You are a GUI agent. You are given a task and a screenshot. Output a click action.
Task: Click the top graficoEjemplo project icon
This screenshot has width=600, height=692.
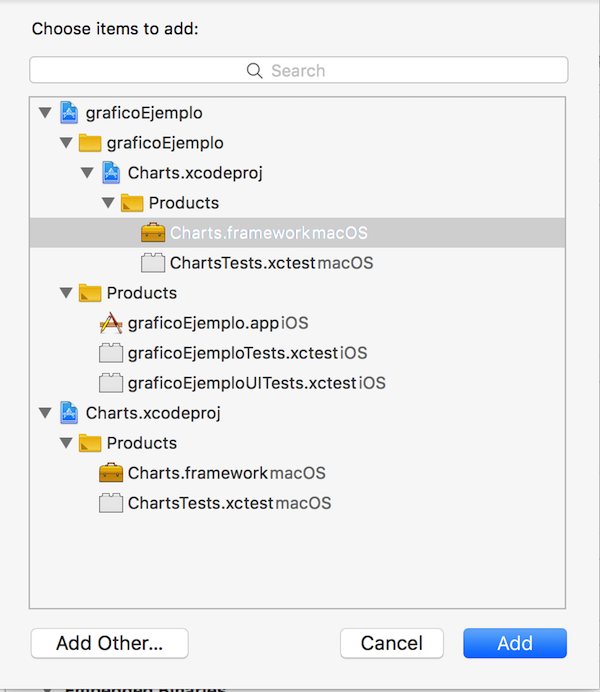tap(70, 113)
